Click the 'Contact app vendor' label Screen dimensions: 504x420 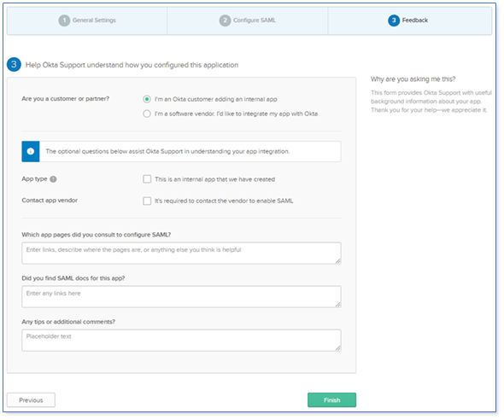[50, 201]
